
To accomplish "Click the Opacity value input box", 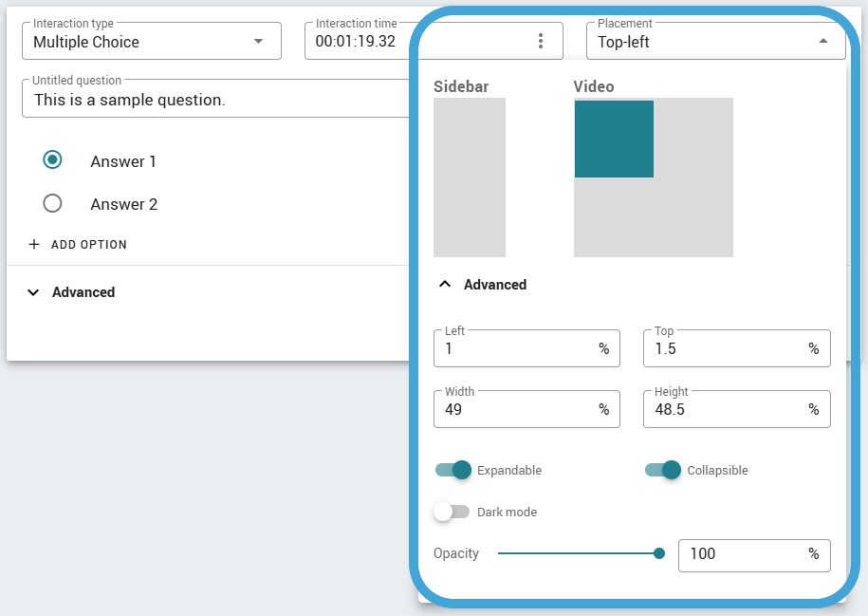I will 754,555.
